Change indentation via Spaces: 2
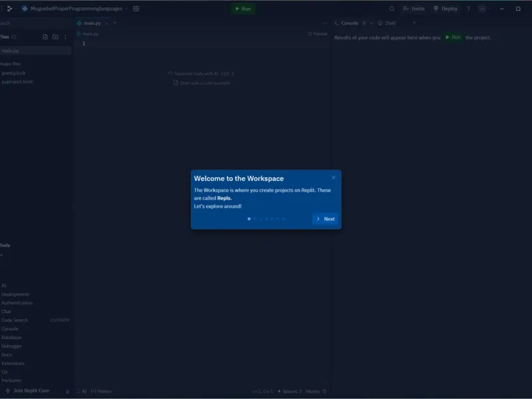Image resolution: width=532 pixels, height=399 pixels. 289,391
